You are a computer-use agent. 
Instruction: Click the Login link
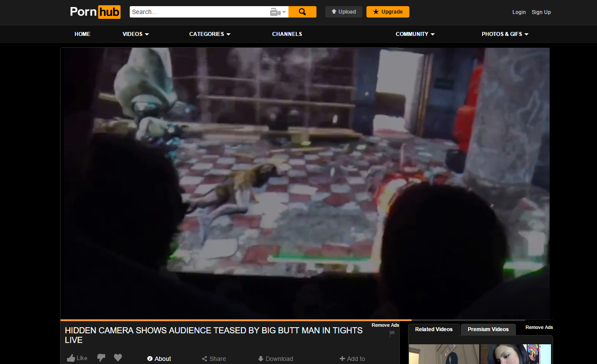pyautogui.click(x=519, y=12)
